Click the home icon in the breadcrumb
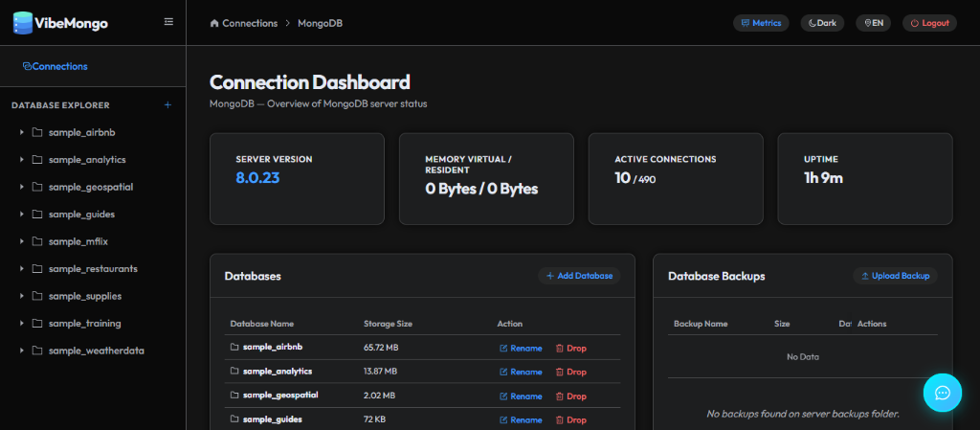The image size is (980, 430). tap(214, 23)
